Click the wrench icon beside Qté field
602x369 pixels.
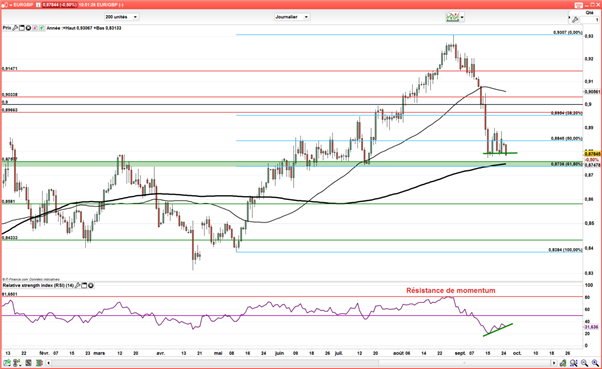pos(575,20)
